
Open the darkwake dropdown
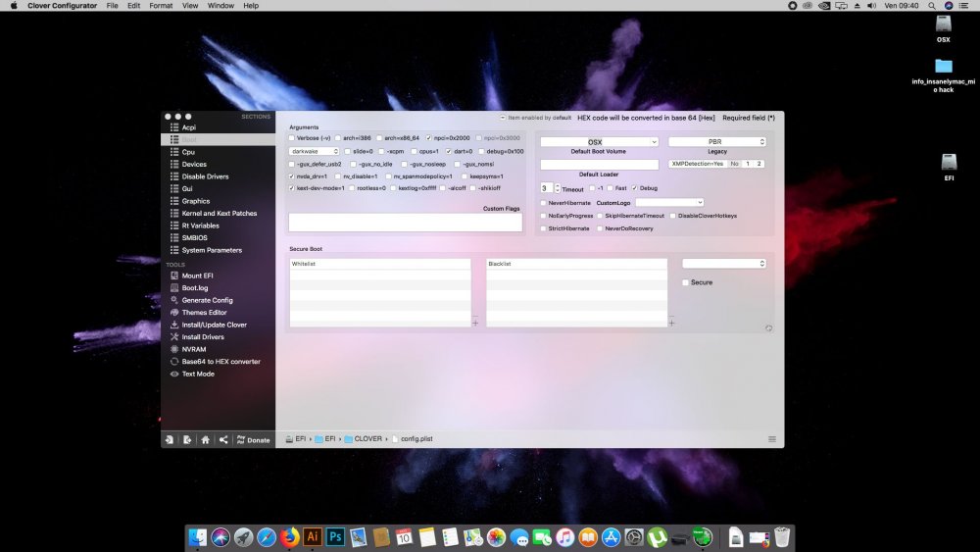pos(314,151)
